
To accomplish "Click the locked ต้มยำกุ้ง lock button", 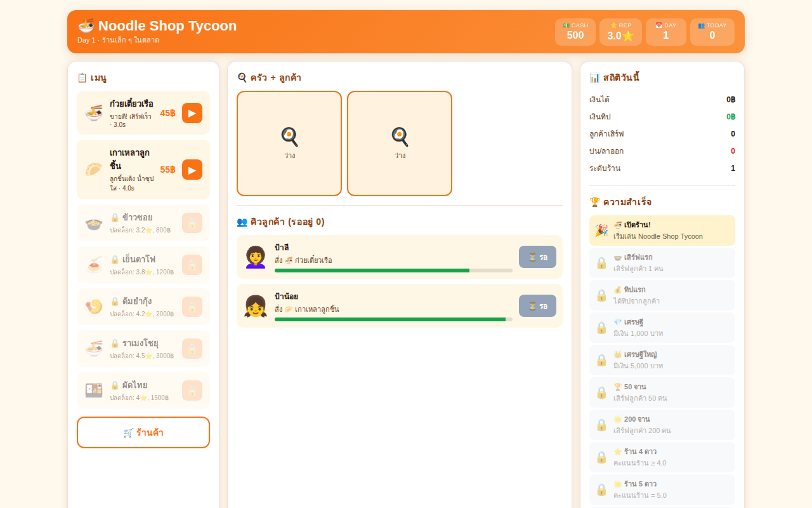I will click(x=192, y=307).
